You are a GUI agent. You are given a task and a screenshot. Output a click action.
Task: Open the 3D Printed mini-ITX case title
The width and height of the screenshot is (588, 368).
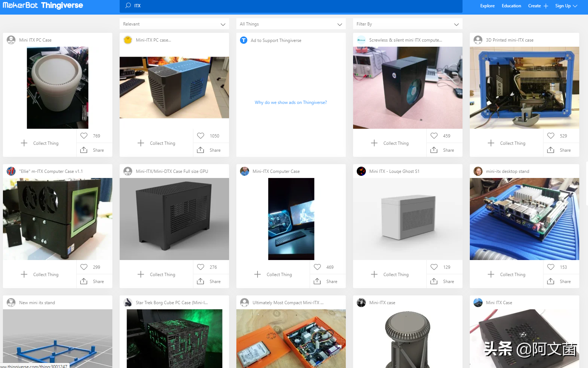(510, 40)
